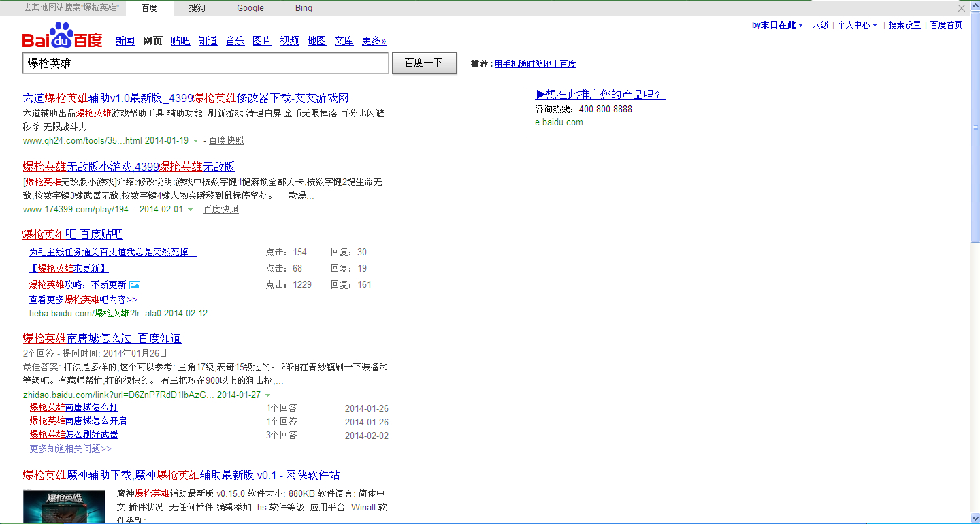Open question 爆枪英雄怎么刷好武器
This screenshot has height=524, width=980.
tap(73, 435)
